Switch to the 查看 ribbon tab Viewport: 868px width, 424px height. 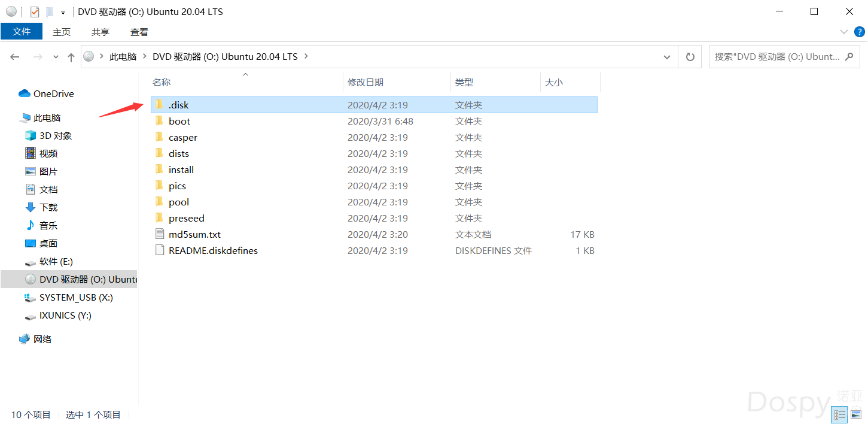tap(139, 32)
